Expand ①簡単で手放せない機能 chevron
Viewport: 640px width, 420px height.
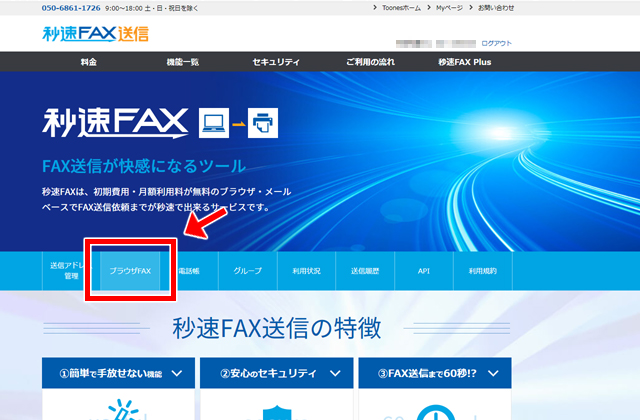177,373
